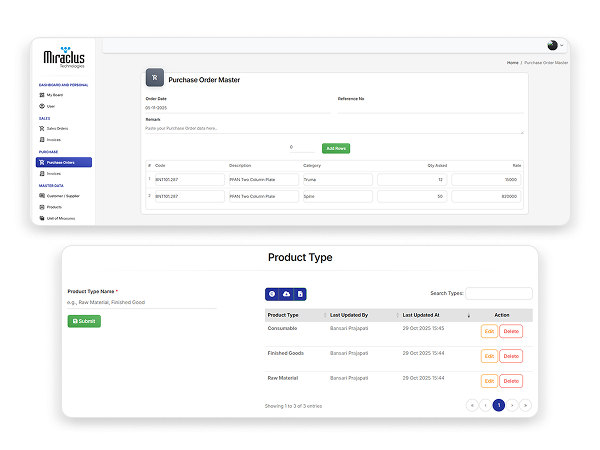Screen dimensions: 600x450
Task: Select Purchase Orders in the sidebar
Action: [64, 162]
